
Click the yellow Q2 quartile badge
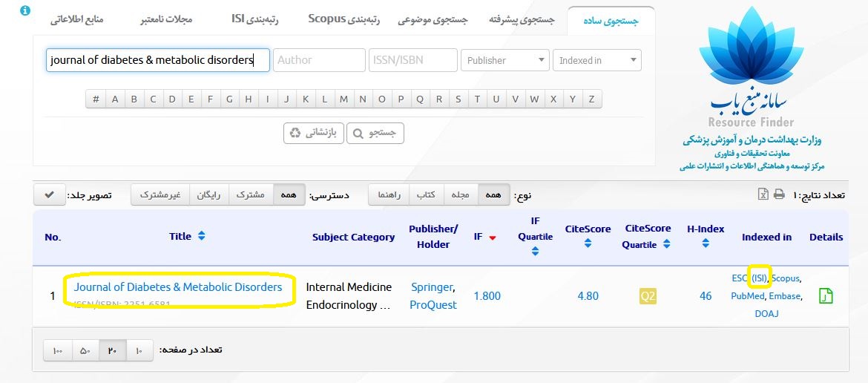point(648,296)
